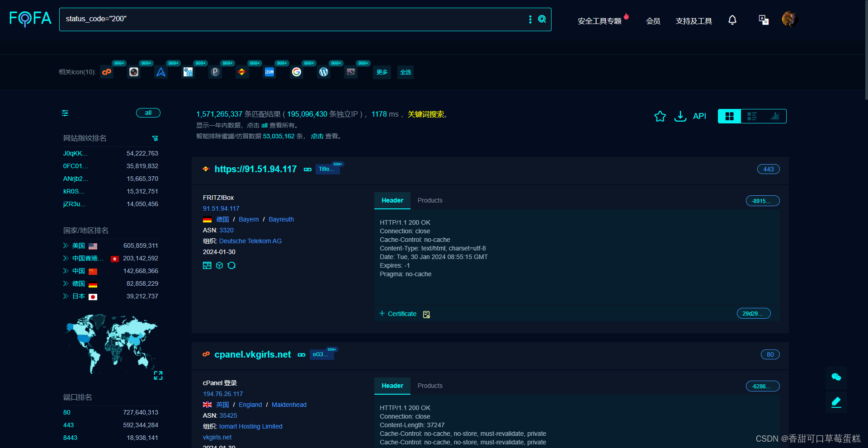Open the 支持及工具 menu
The height and width of the screenshot is (448, 868).
pos(694,21)
